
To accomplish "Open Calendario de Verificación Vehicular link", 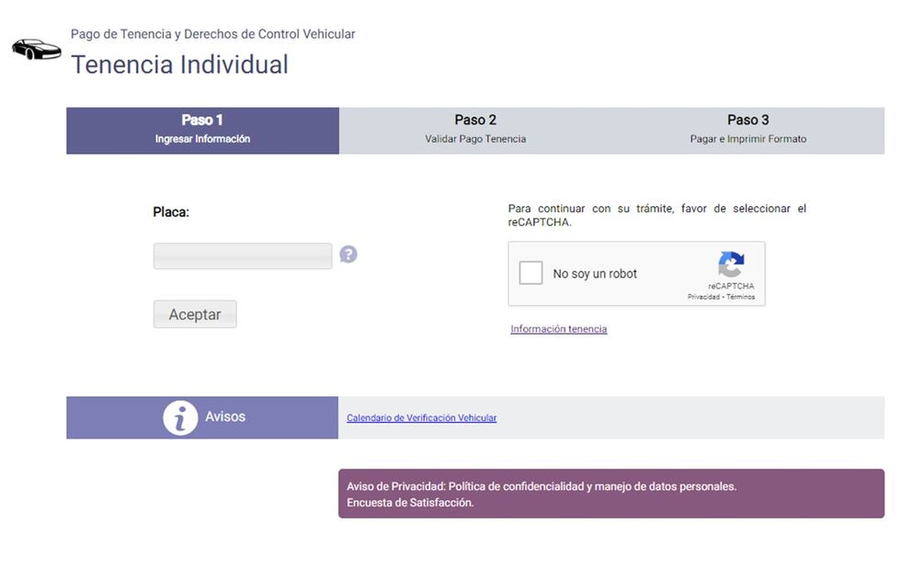I will 421,418.
